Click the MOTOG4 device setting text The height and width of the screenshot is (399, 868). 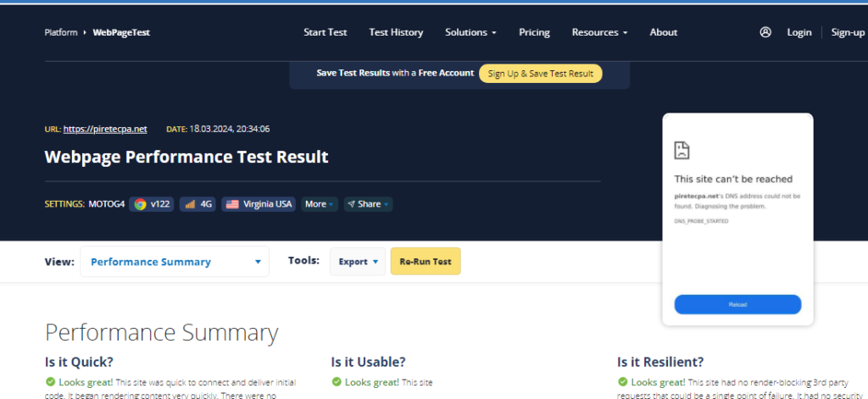click(106, 204)
